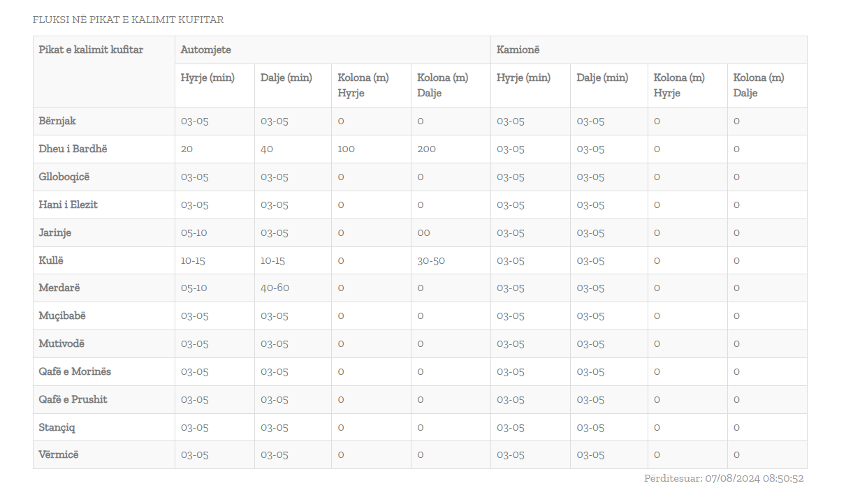
Task: Select the Vërmicë border crossing name
Action: tap(59, 455)
